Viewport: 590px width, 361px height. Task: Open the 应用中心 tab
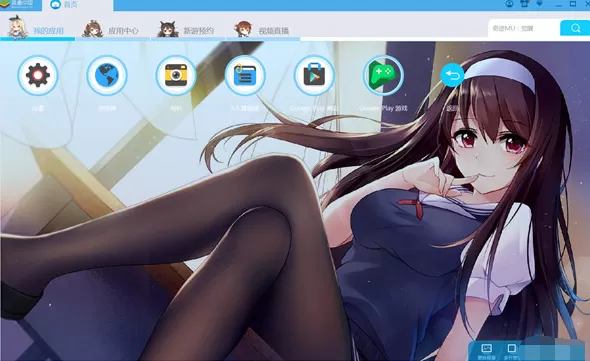click(x=113, y=29)
